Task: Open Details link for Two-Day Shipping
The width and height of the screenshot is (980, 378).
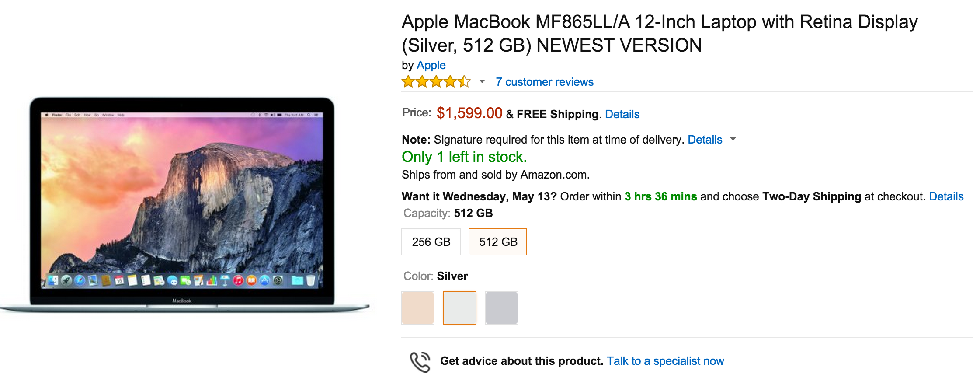Action: [946, 196]
